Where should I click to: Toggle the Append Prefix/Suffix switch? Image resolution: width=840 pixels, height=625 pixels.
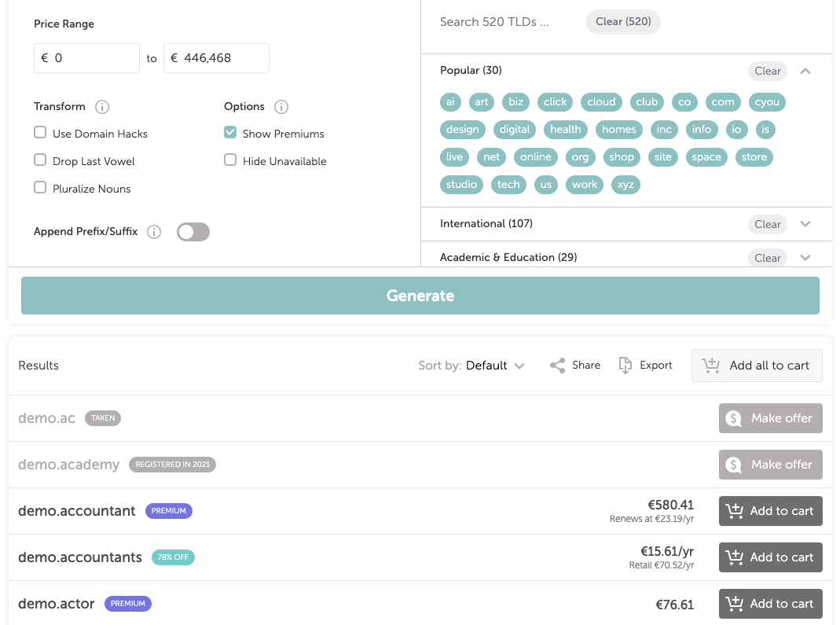pos(193,231)
